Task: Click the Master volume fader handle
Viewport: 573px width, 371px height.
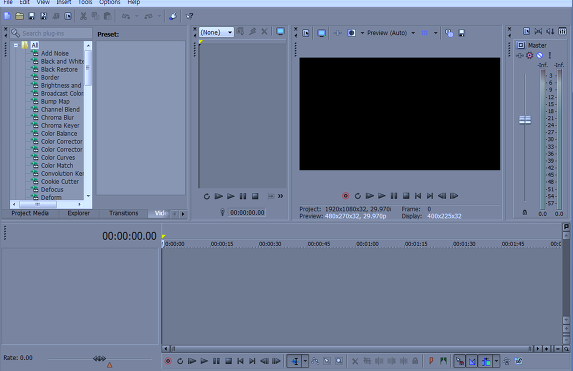Action: pyautogui.click(x=525, y=120)
